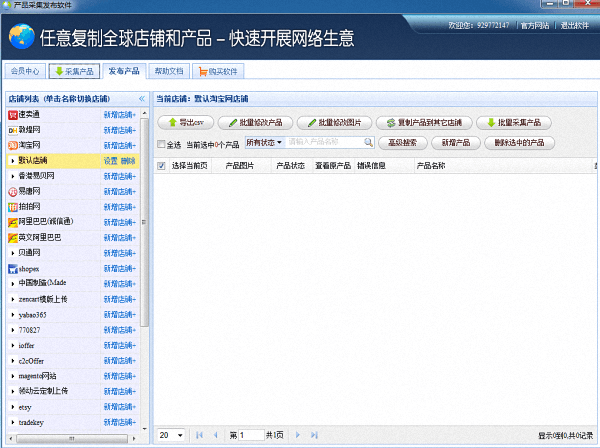Click scroll down arrow in store list
The image size is (600, 448).
tap(144, 429)
